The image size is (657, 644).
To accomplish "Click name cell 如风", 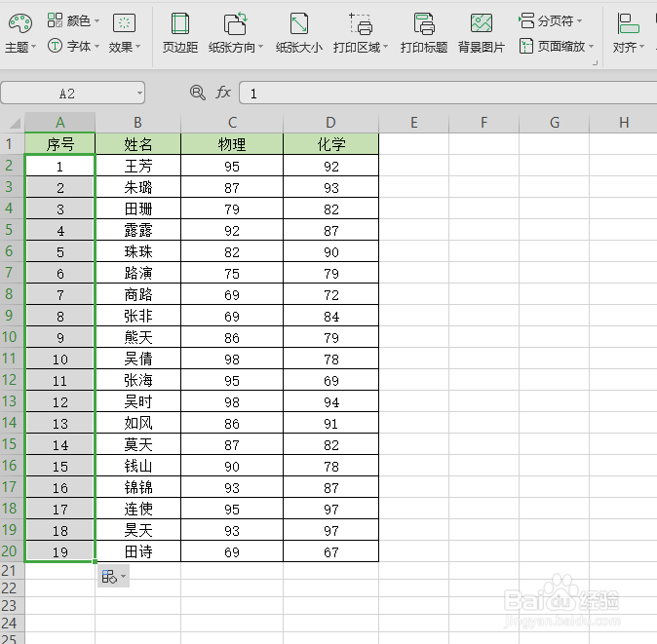I will point(137,423).
